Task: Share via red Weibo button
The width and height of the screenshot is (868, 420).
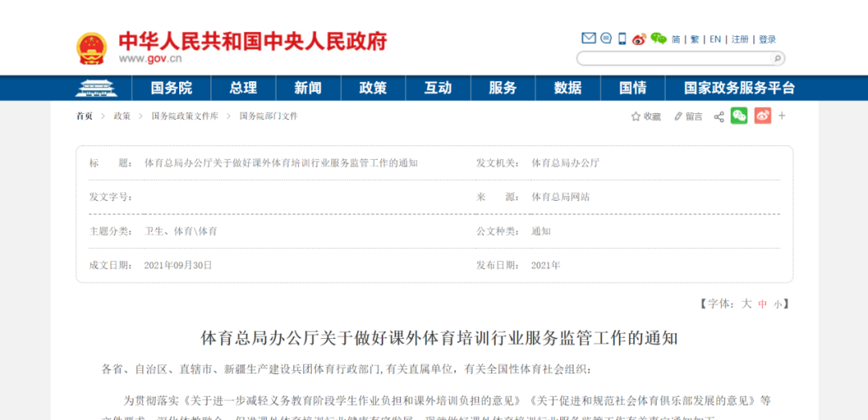Action: click(762, 116)
